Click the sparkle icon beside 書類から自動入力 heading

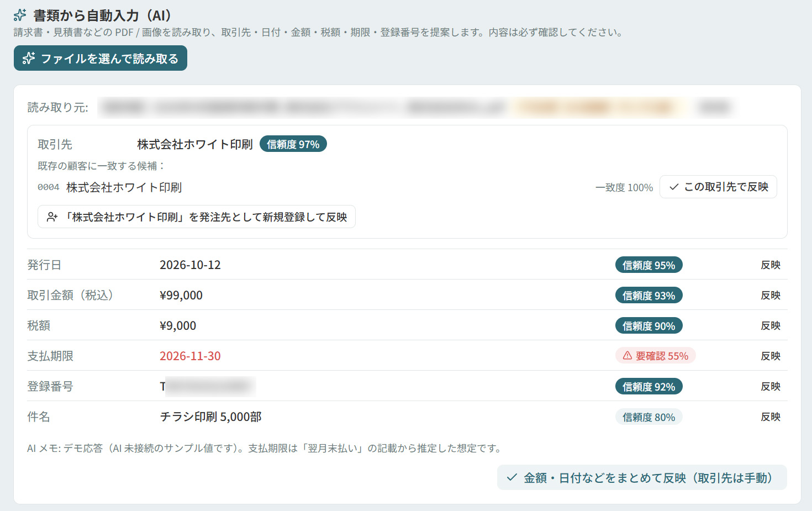tap(20, 15)
